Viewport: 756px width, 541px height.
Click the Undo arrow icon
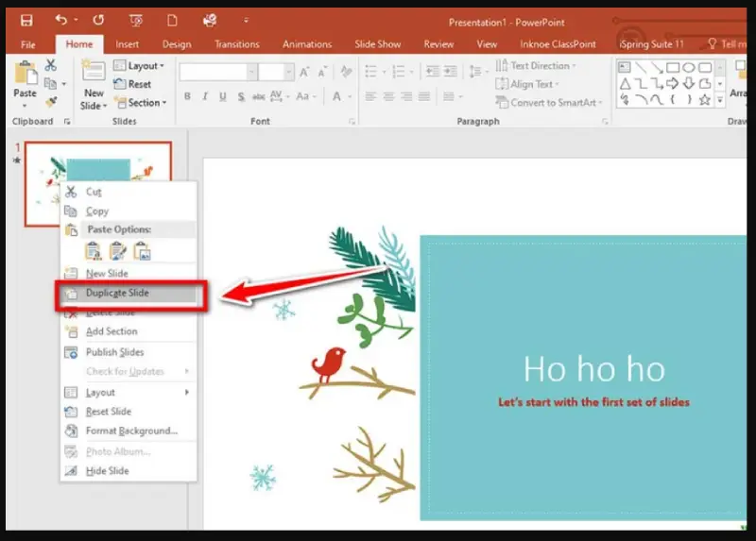pyautogui.click(x=60, y=20)
